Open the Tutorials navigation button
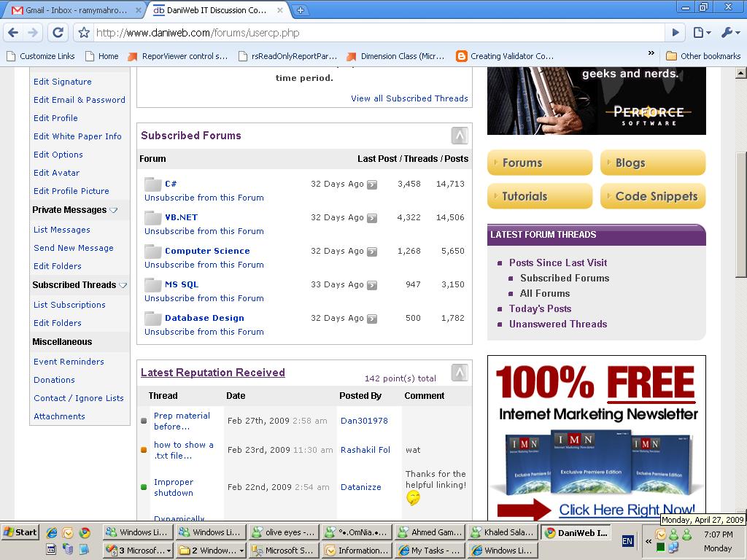The image size is (747, 560). point(540,196)
